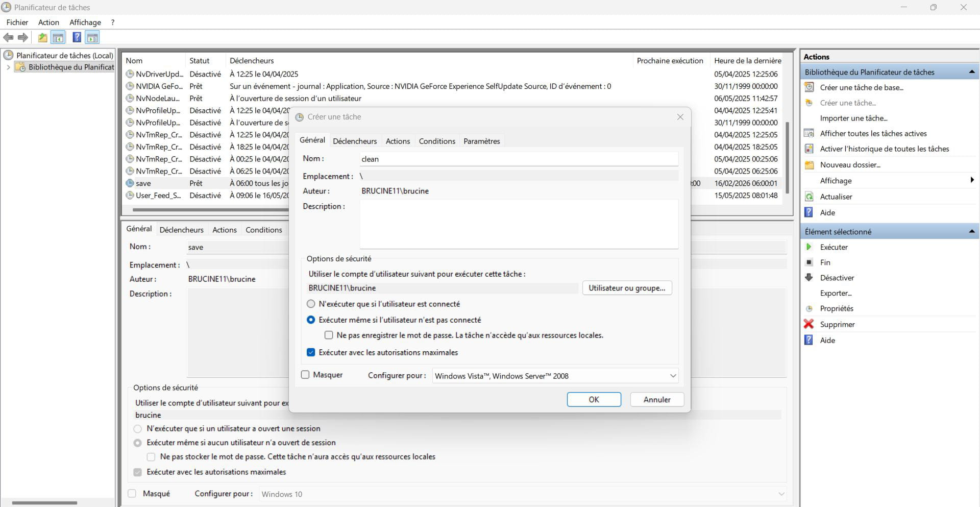980x507 pixels.
Task: Open the Affichage menu
Action: tap(85, 22)
